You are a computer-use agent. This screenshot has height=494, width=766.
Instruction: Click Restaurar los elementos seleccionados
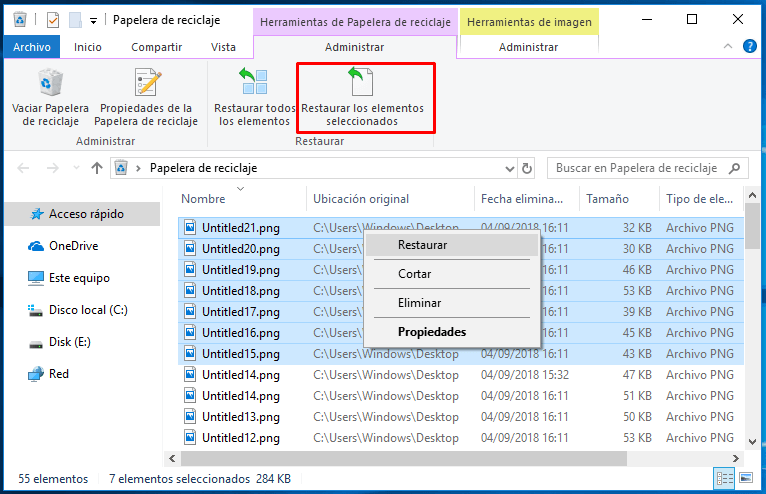362,98
